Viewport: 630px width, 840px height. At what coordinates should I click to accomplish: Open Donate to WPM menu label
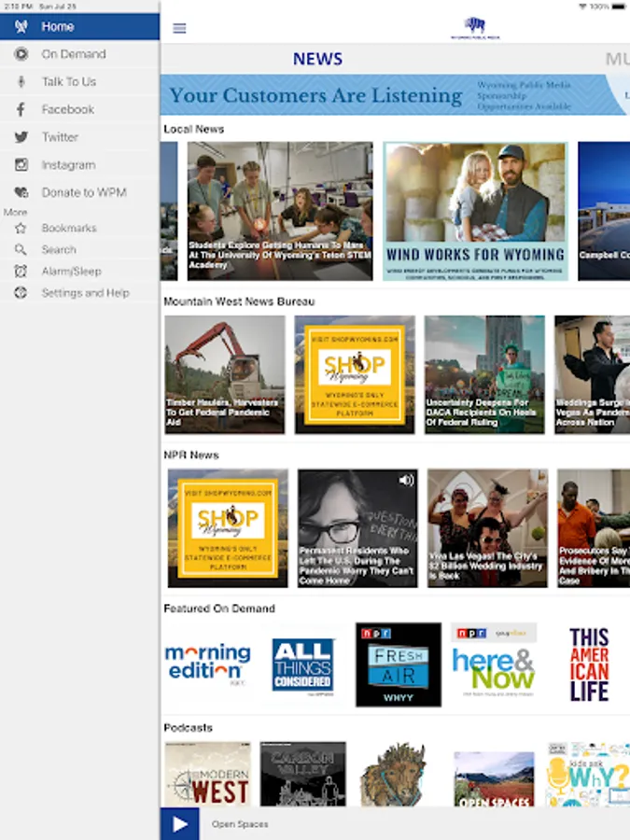84,192
